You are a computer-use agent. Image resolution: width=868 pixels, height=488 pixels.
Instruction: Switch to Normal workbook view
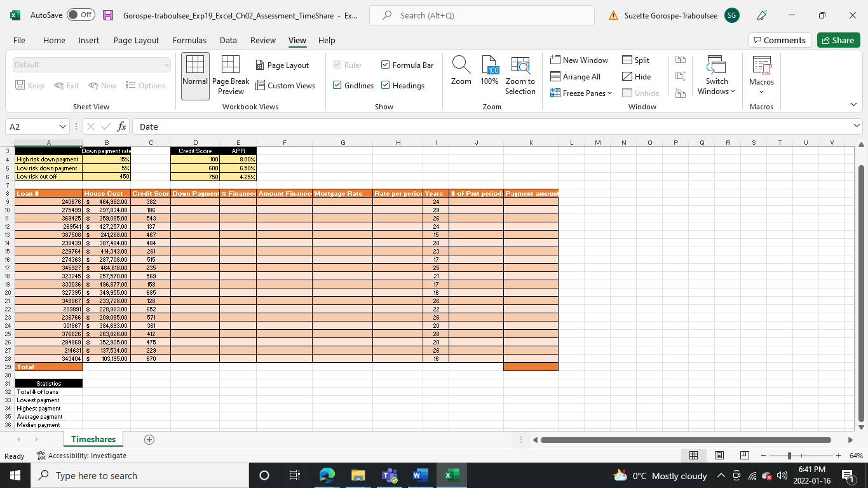pos(195,76)
